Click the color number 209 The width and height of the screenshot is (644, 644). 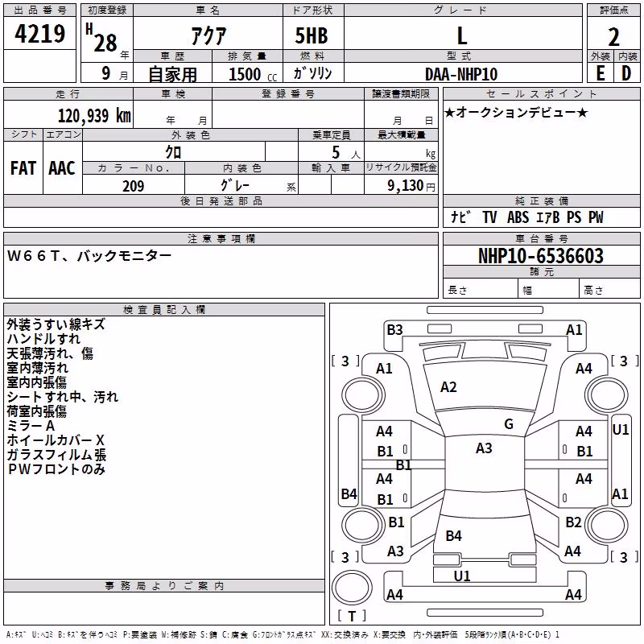(134, 186)
